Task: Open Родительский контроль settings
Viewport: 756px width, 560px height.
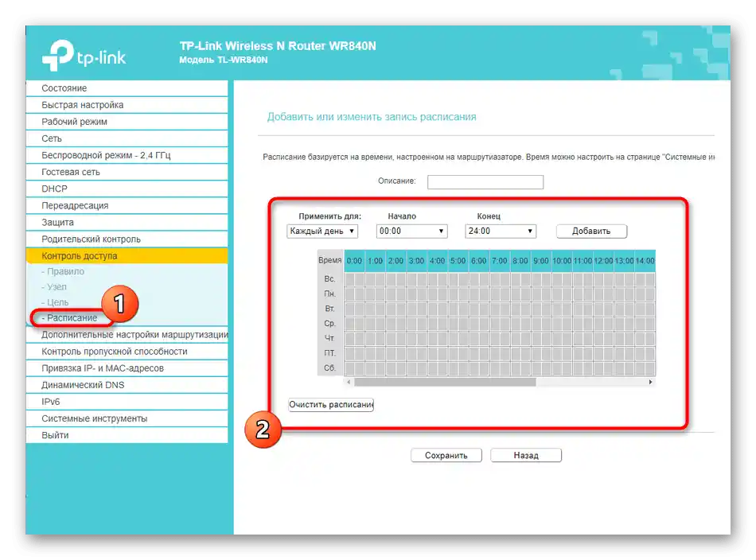Action: (x=127, y=239)
